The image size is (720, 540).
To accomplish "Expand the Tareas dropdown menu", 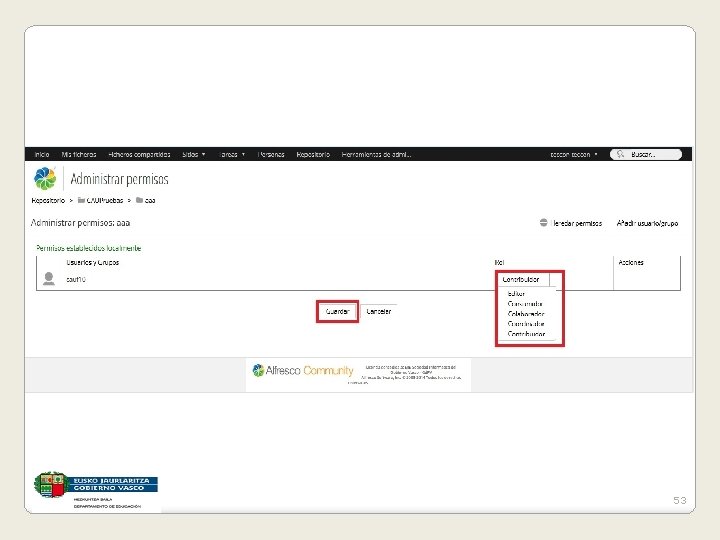I will point(232,154).
